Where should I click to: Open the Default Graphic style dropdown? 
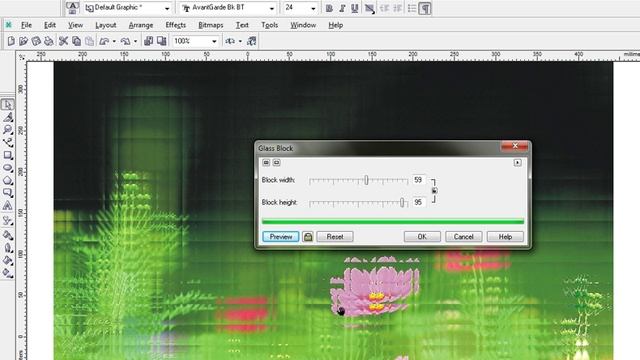(x=167, y=8)
